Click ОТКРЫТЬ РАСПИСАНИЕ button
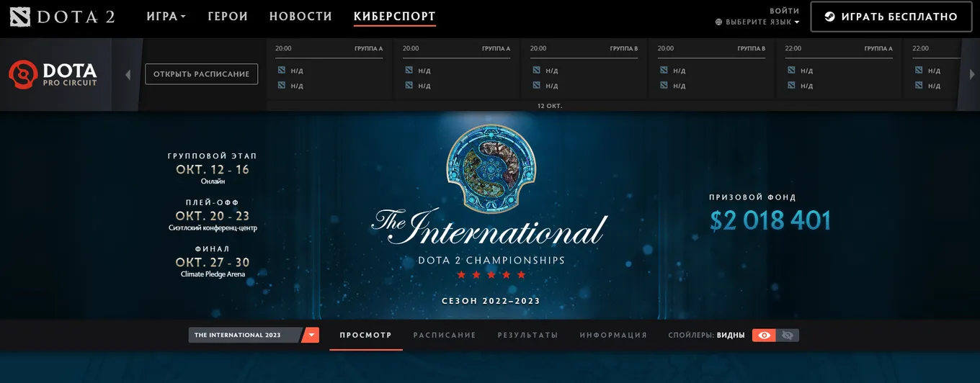Image resolution: width=980 pixels, height=383 pixels. [202, 74]
